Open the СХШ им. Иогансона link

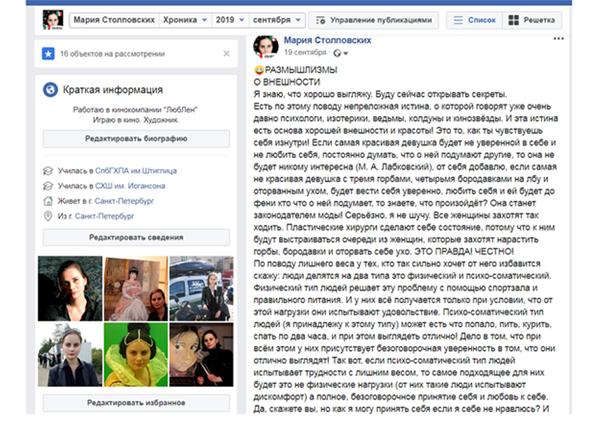click(x=130, y=186)
